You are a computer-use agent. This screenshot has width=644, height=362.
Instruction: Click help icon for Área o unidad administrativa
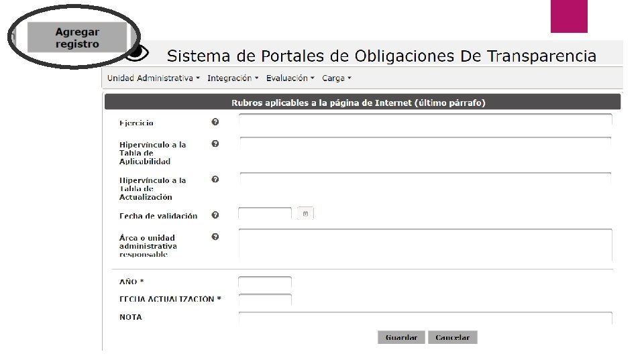click(x=215, y=237)
